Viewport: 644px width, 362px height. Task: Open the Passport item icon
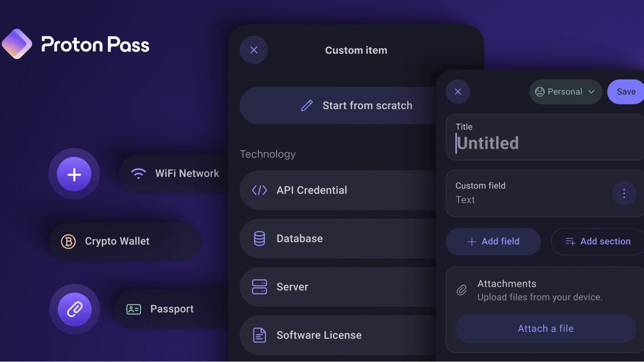pos(133,309)
